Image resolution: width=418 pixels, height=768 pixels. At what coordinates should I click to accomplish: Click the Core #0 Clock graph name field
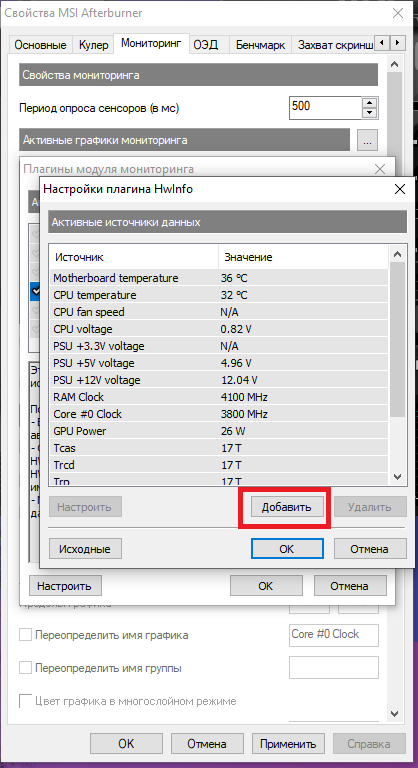coord(334,635)
